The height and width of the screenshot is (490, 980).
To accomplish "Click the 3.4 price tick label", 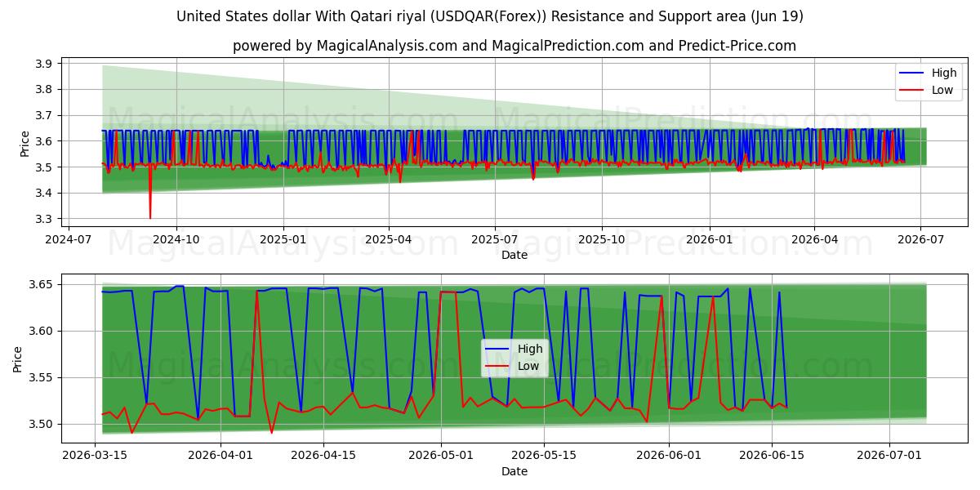I will [x=44, y=194].
